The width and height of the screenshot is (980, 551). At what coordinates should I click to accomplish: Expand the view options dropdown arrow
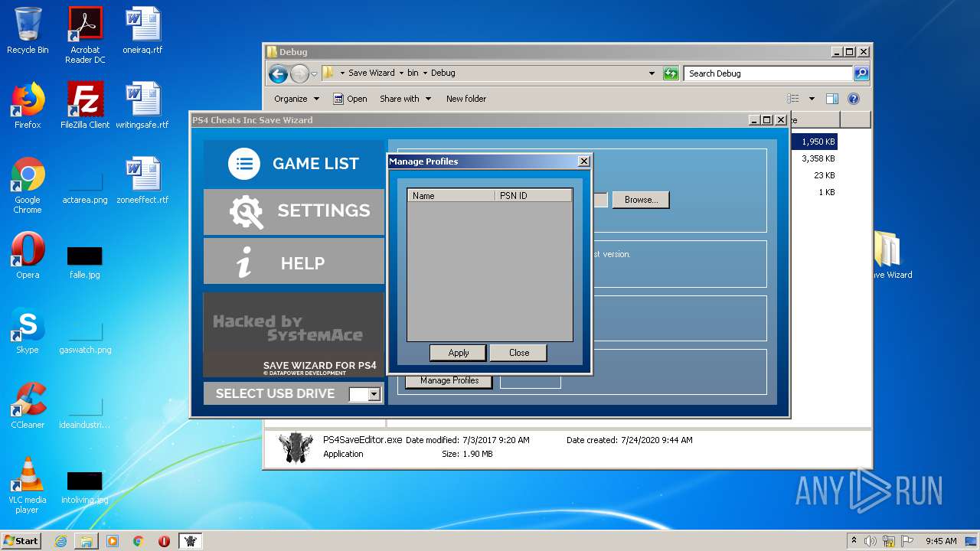coord(812,99)
